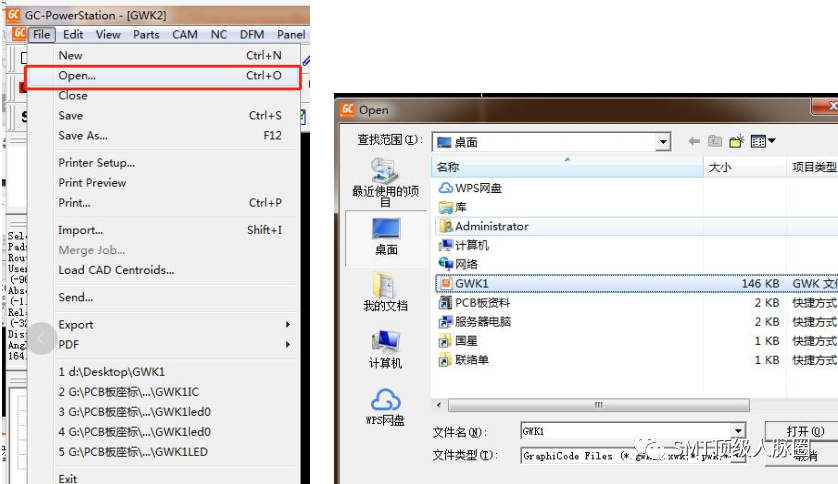Choose Save As... in the File menu

pyautogui.click(x=163, y=136)
